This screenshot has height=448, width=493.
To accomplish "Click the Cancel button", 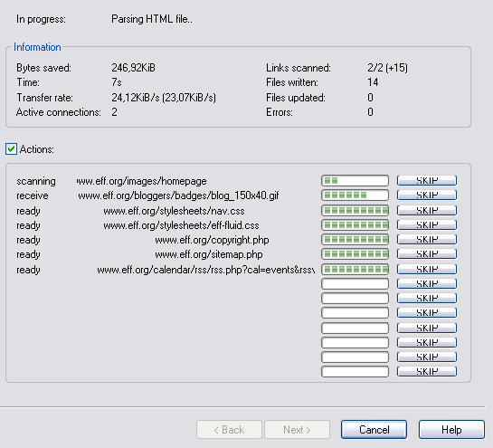I will (x=374, y=429).
